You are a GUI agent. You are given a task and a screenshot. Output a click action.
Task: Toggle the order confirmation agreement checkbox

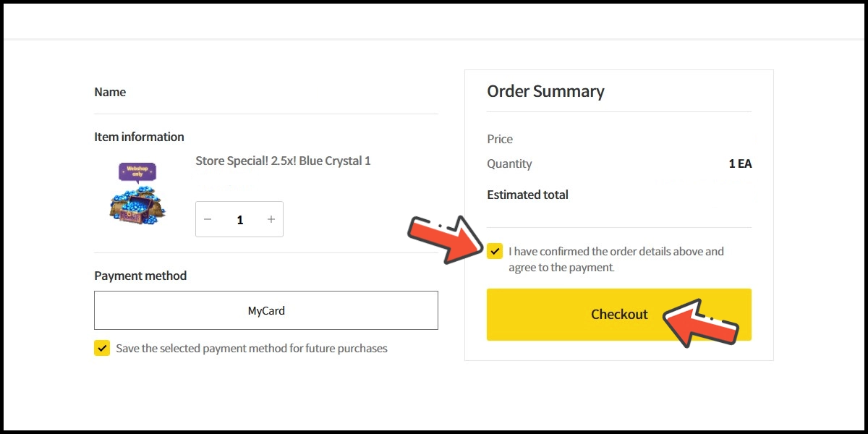coord(495,251)
